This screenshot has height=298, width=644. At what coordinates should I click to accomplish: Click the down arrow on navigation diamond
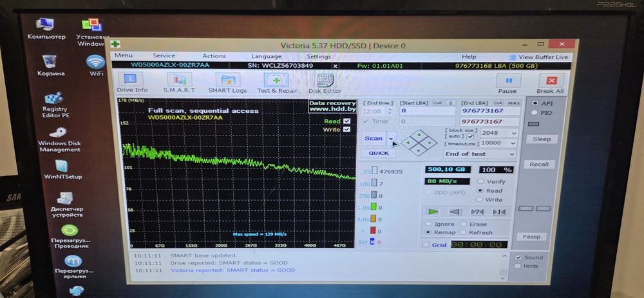(x=419, y=151)
